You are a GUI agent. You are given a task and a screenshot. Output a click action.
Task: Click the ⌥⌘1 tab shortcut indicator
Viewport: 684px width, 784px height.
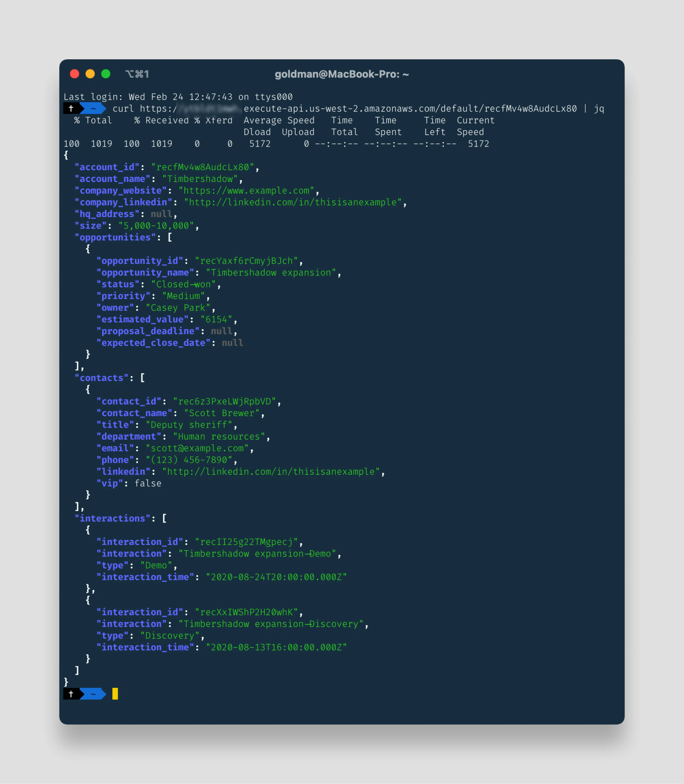[x=137, y=74]
